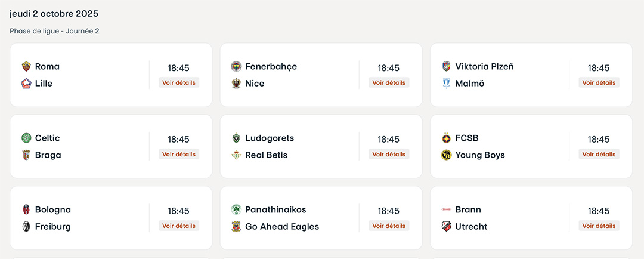View details of Fenerbahçe vs Nice match
This screenshot has height=259, width=644.
(x=389, y=83)
